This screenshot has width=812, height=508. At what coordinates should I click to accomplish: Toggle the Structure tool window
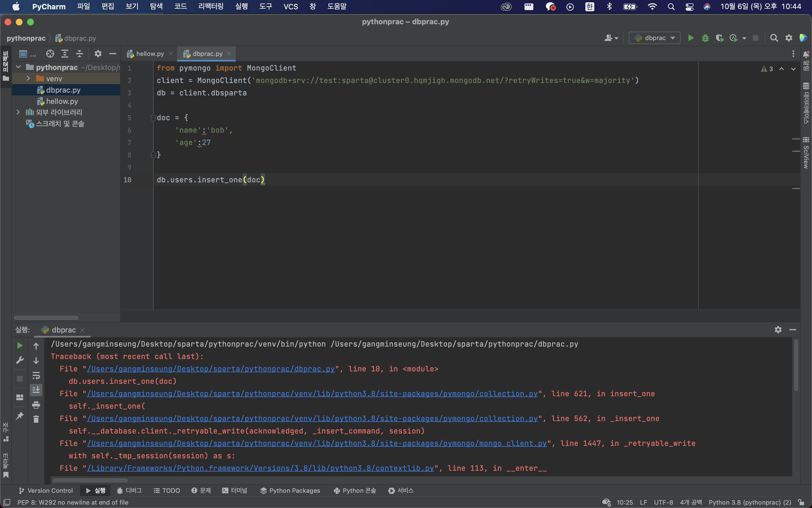[6, 432]
